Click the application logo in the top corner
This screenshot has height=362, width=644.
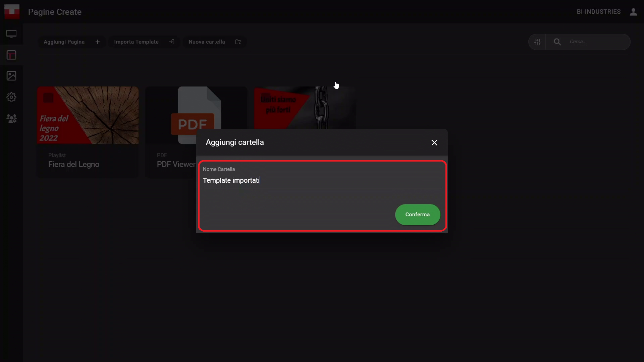tap(12, 11)
